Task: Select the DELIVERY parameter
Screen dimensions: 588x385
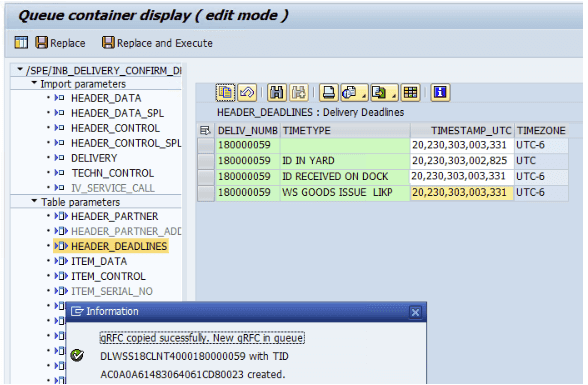Action: coord(94,158)
